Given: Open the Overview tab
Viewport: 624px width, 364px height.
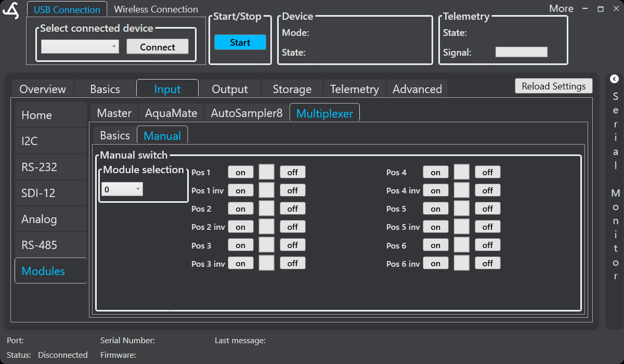Looking at the screenshot, I should 43,89.
